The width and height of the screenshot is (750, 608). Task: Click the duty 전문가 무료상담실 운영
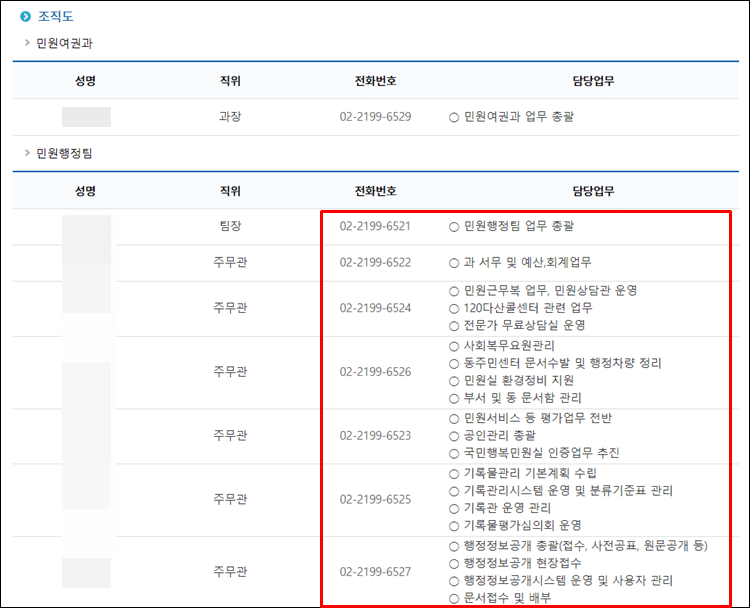point(525,326)
